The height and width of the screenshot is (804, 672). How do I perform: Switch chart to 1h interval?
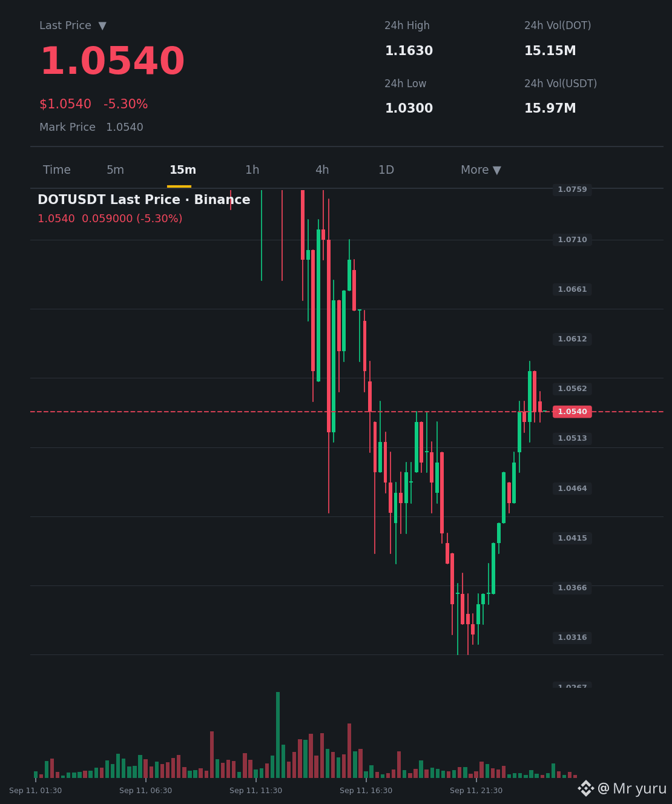(252, 170)
